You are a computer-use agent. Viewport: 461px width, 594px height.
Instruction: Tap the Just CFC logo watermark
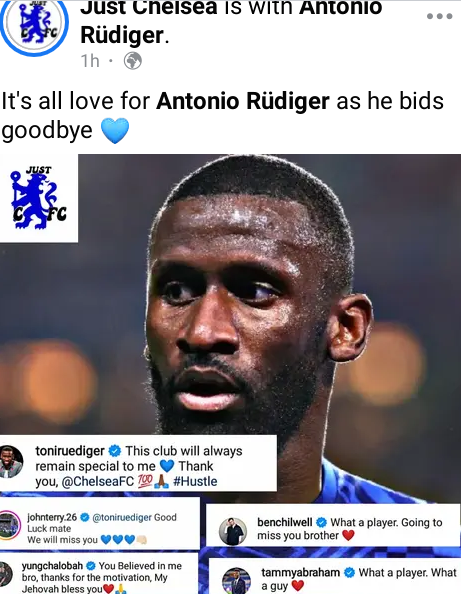coord(39,198)
